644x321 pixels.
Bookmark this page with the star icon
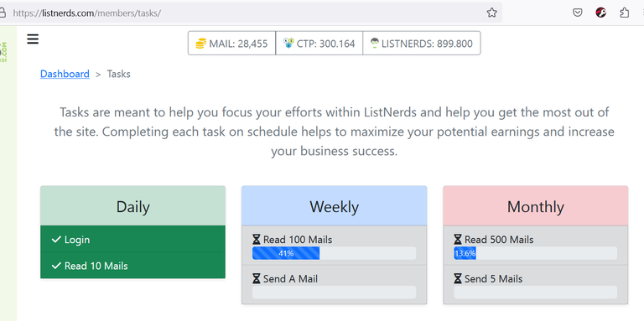[x=491, y=13]
